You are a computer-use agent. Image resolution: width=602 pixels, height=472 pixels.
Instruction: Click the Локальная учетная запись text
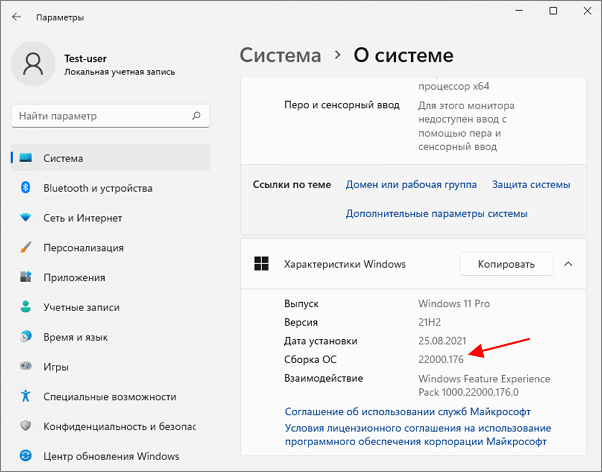coord(119,72)
